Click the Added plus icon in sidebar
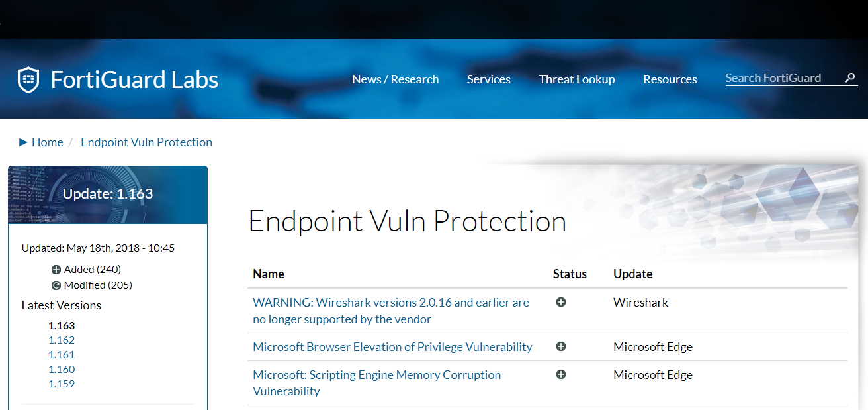The height and width of the screenshot is (410, 868). [56, 270]
